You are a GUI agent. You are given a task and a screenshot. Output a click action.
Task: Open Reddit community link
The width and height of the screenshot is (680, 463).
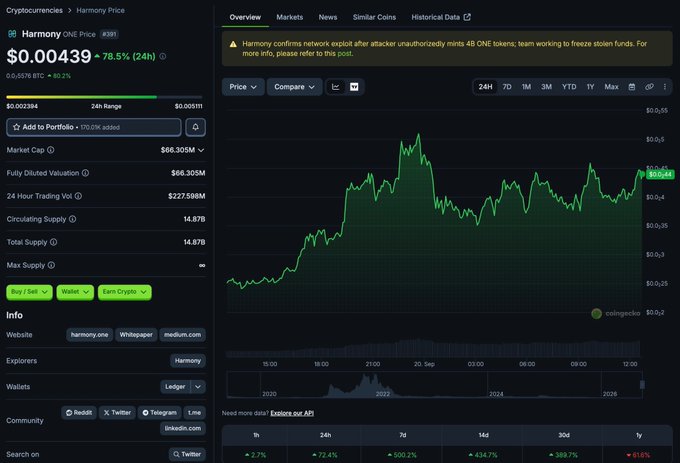79,413
